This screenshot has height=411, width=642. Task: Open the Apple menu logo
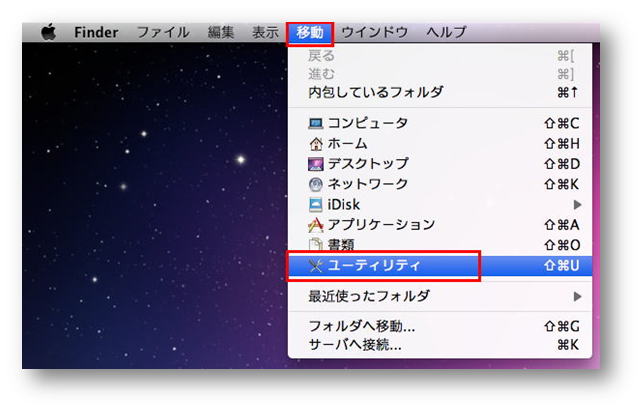[x=48, y=32]
